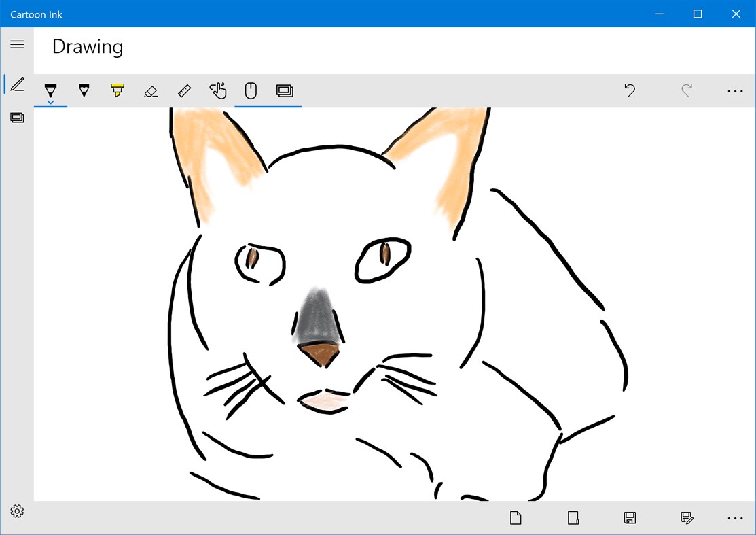Open the hamburger navigation menu
756x535 pixels.
tap(16, 44)
